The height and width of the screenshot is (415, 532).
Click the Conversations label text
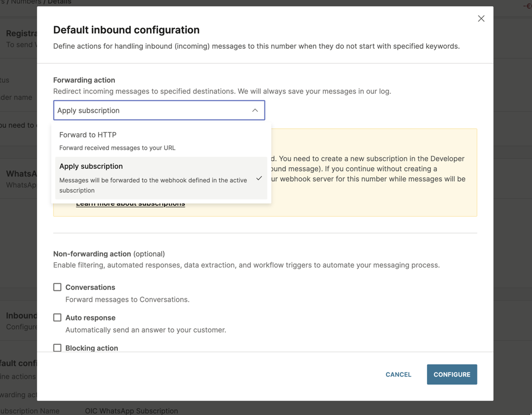pyautogui.click(x=90, y=287)
